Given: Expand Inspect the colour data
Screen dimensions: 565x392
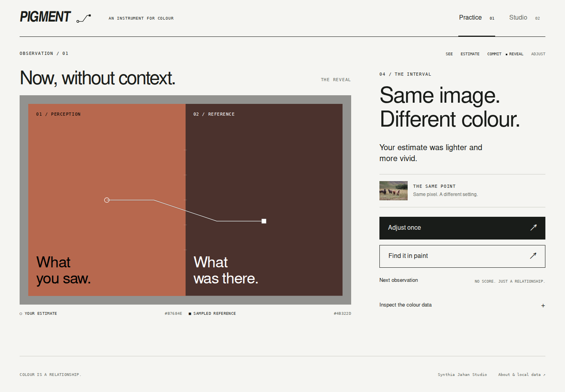Looking at the screenshot, I should pos(462,305).
